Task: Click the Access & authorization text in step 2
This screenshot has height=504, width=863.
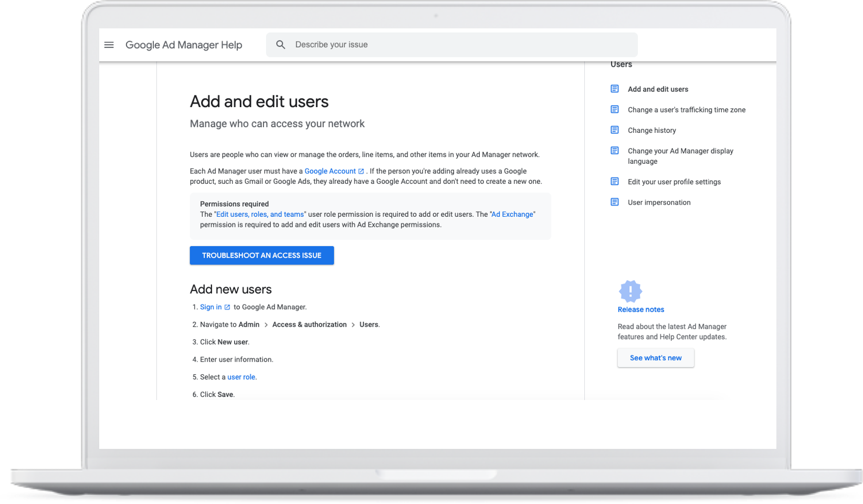Action: point(309,324)
